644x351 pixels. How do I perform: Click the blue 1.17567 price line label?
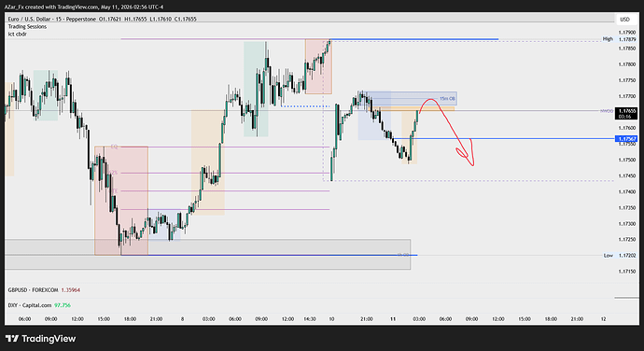[625, 139]
